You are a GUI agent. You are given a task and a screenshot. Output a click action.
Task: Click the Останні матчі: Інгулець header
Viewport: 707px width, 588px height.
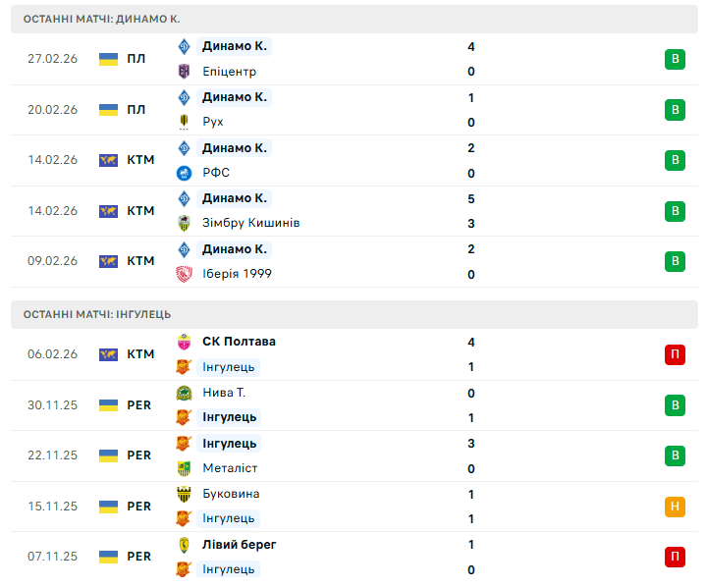pyautogui.click(x=97, y=314)
